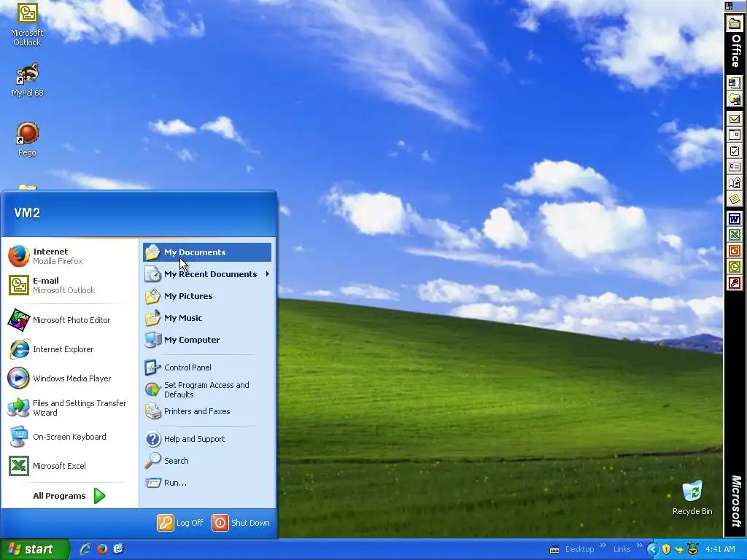Click on-screen keyboard icon in taskbar

(554, 550)
